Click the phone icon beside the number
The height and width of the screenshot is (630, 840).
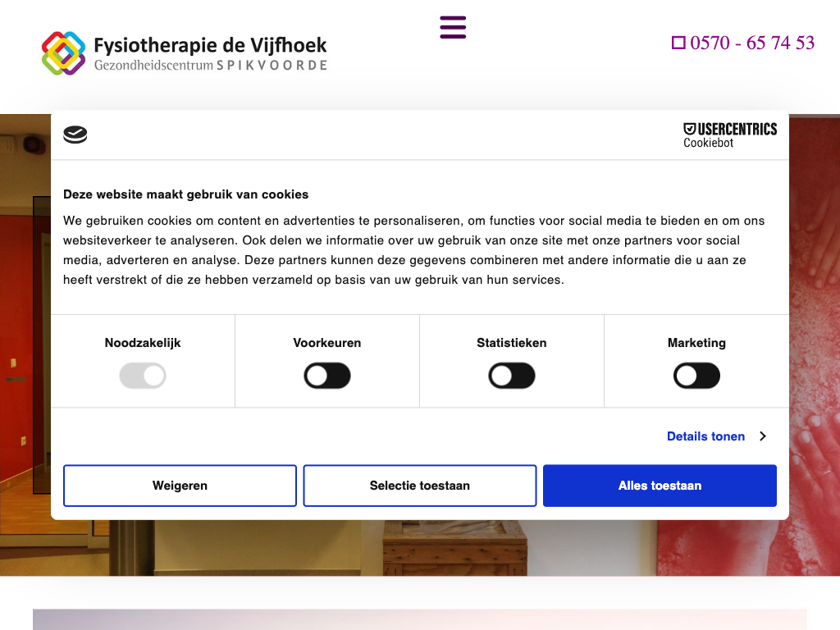(x=678, y=43)
